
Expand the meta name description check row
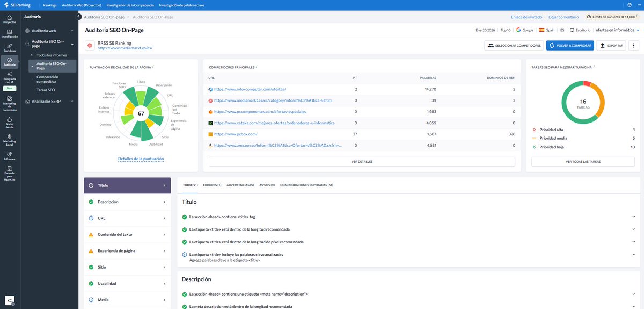tap(408, 294)
